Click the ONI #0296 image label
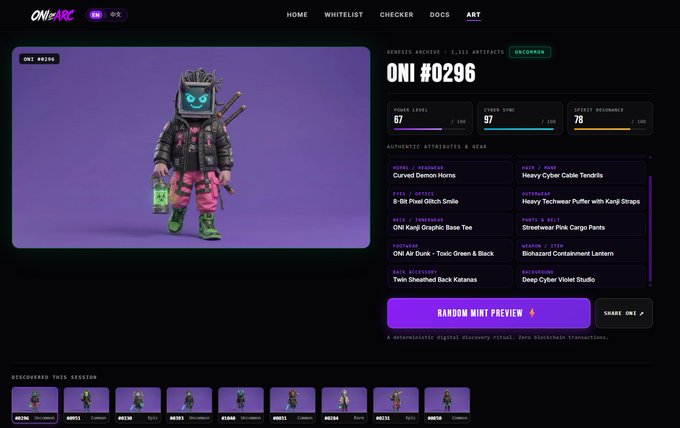Screen dimensions: 680x428 point(39,59)
